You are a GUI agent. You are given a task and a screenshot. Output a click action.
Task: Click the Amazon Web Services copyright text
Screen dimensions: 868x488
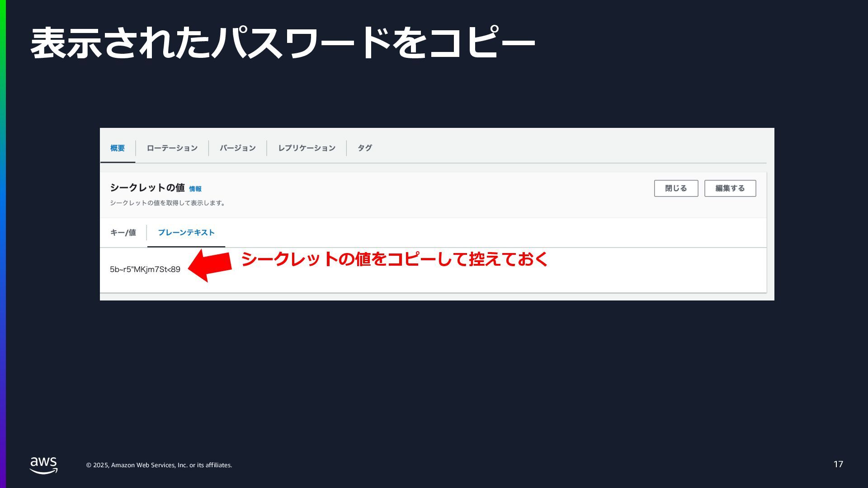tap(159, 465)
